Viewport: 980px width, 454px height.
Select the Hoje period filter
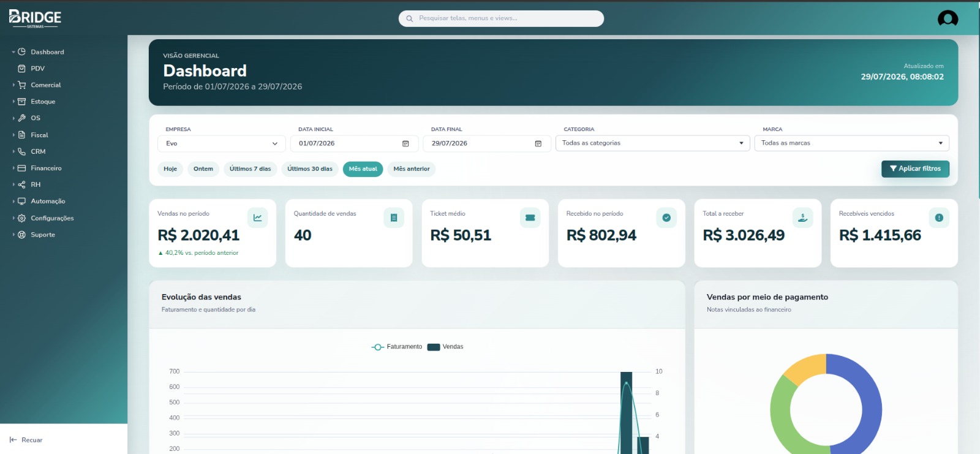pyautogui.click(x=170, y=169)
